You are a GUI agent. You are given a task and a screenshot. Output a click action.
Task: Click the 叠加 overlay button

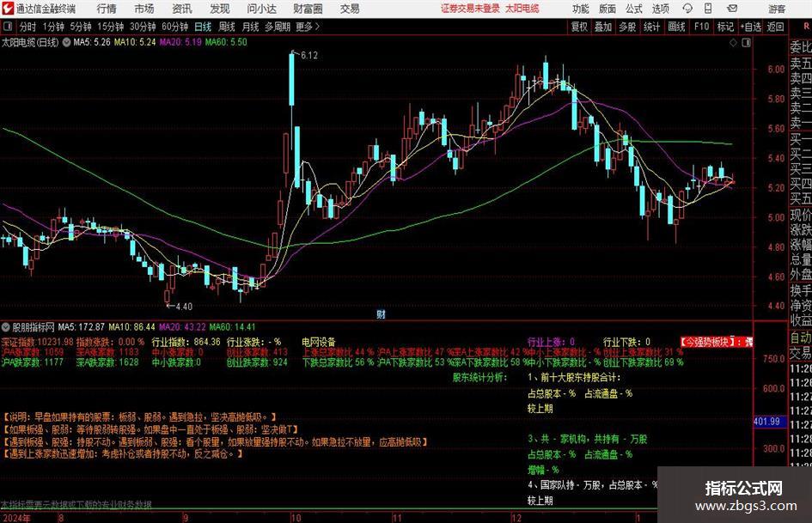tap(603, 27)
